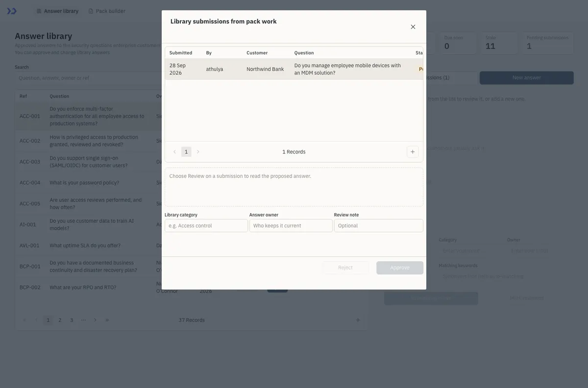Click the app logo icon
This screenshot has height=388, width=588.
[12, 11]
